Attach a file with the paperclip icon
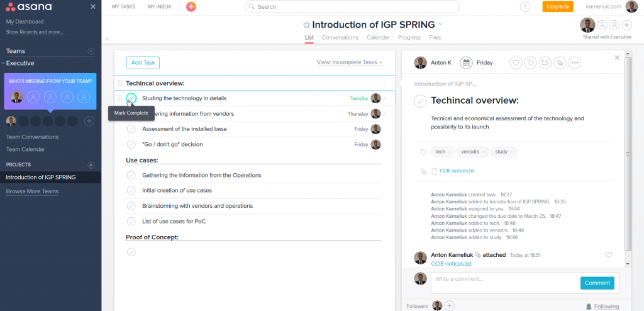The width and height of the screenshot is (644, 311). 560,63
